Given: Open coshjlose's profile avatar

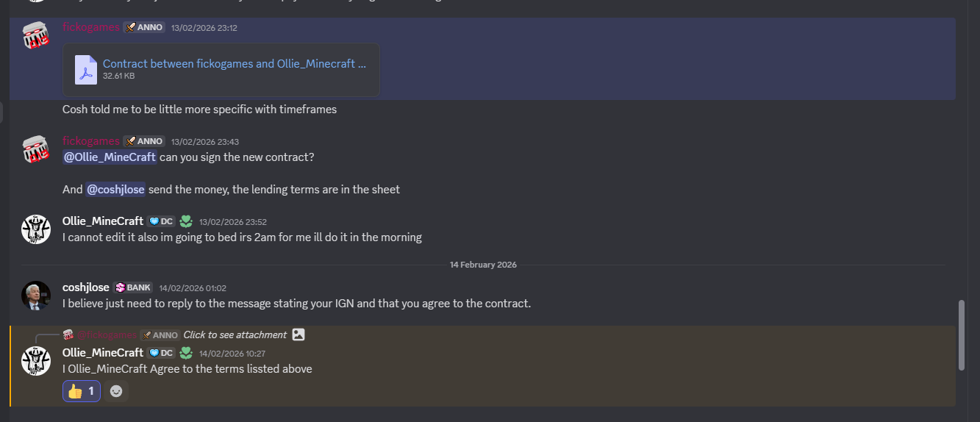Looking at the screenshot, I should point(36,296).
